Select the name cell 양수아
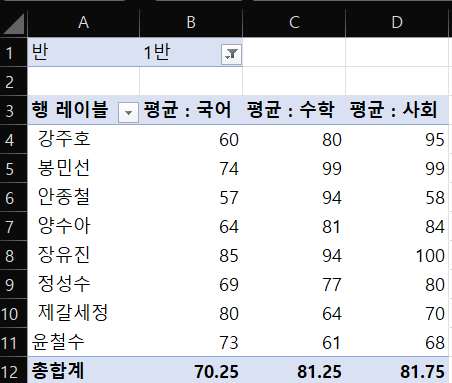The height and width of the screenshot is (383, 452). pyautogui.click(x=83, y=226)
